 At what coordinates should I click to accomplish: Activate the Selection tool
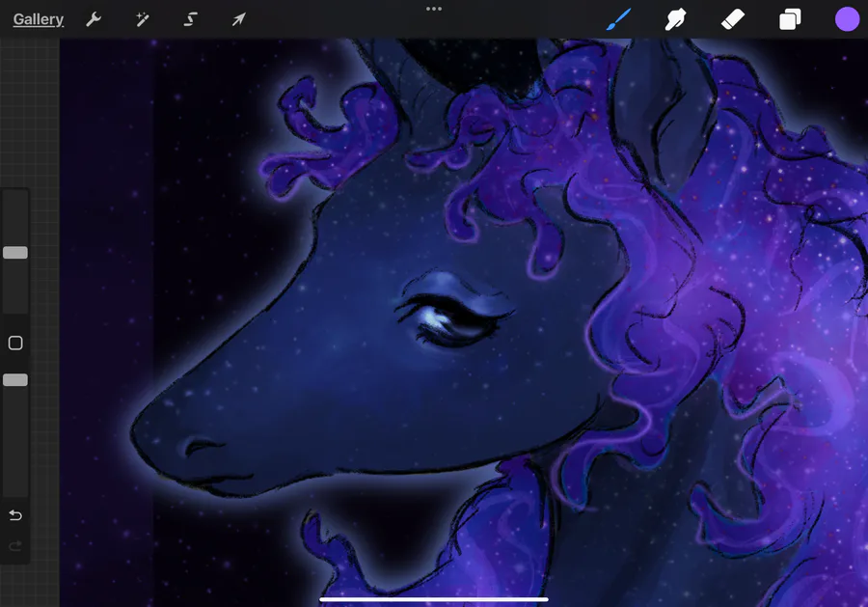click(x=190, y=19)
